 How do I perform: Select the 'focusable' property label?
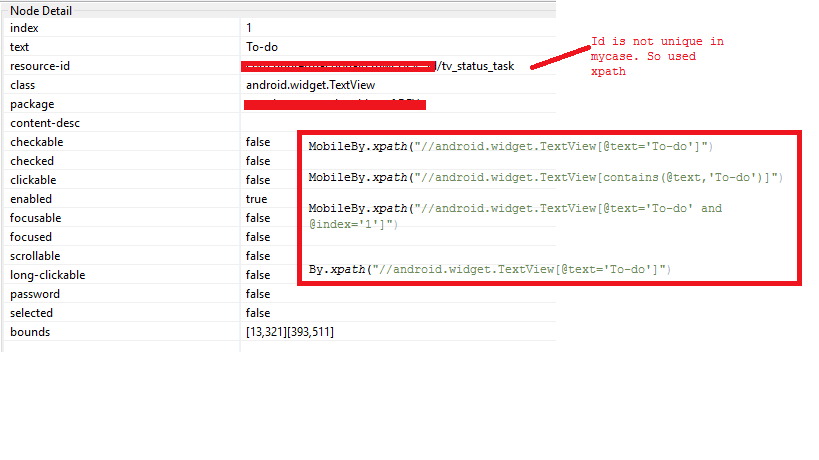36,218
